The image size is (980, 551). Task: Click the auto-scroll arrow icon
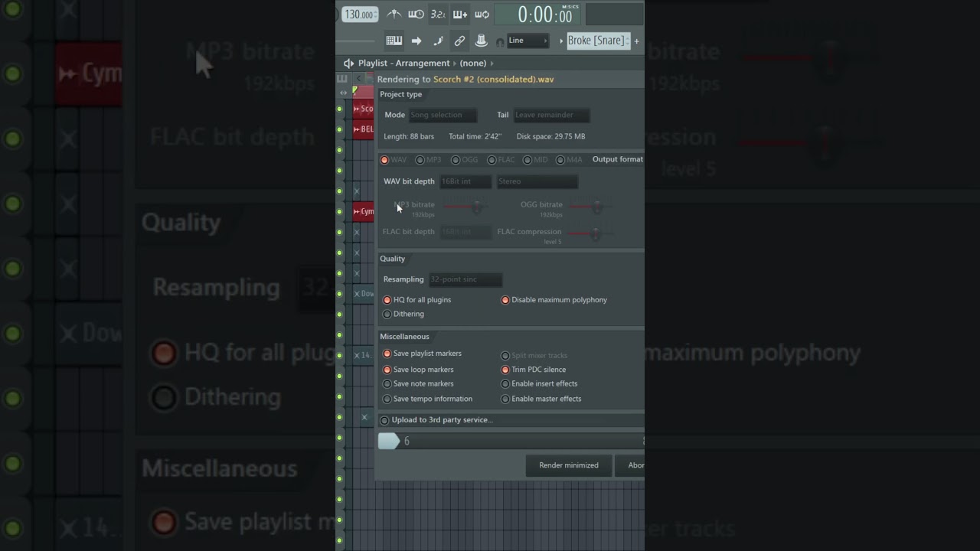[x=416, y=41]
